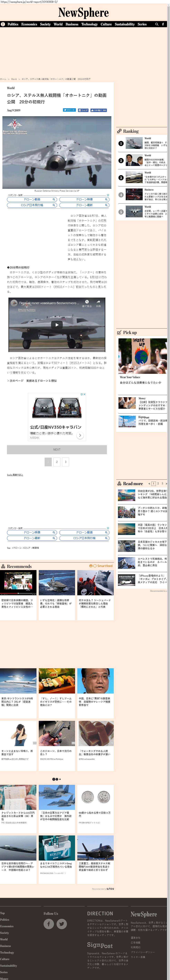Click the Smartfeed logo
Viewport: 170px width, 980px height.
pyautogui.click(x=101, y=566)
